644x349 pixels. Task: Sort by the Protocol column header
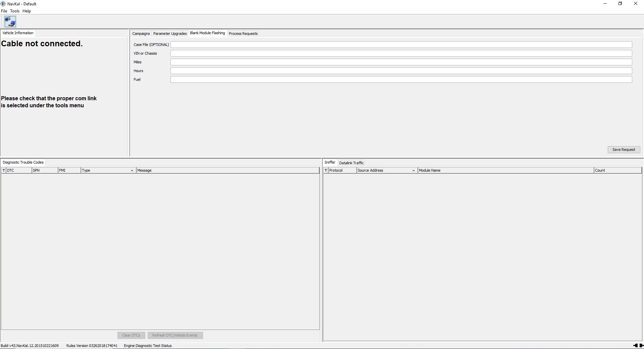coord(342,170)
